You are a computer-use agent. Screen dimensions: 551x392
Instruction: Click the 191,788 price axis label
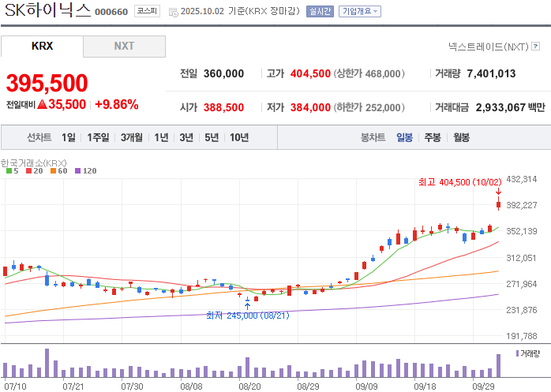[x=522, y=336]
